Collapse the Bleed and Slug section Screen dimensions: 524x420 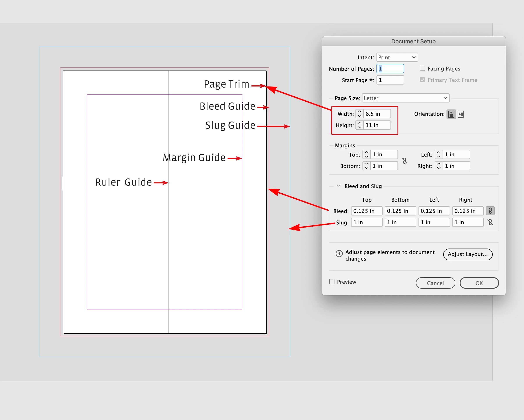click(x=339, y=186)
